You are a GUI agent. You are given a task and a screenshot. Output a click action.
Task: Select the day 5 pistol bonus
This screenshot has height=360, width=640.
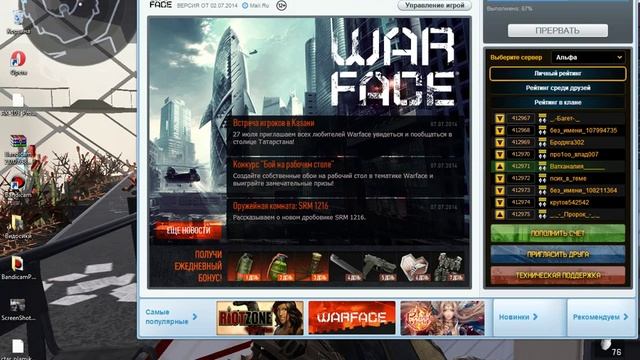(380, 267)
